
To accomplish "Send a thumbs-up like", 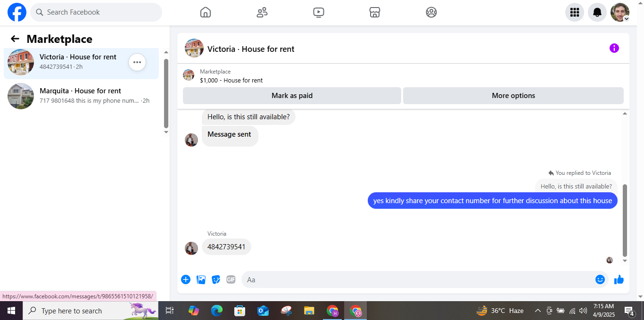I will coord(619,279).
